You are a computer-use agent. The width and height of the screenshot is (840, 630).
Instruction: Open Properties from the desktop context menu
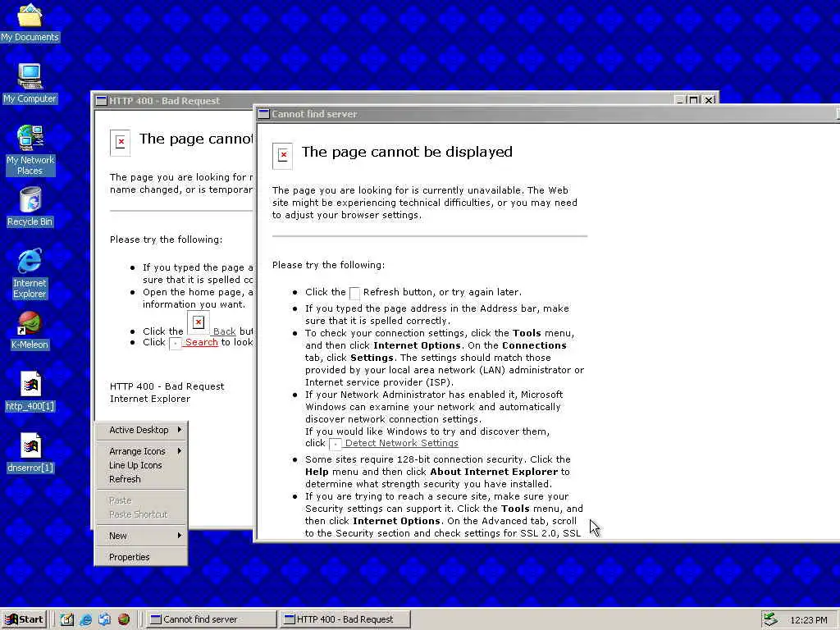141,557
